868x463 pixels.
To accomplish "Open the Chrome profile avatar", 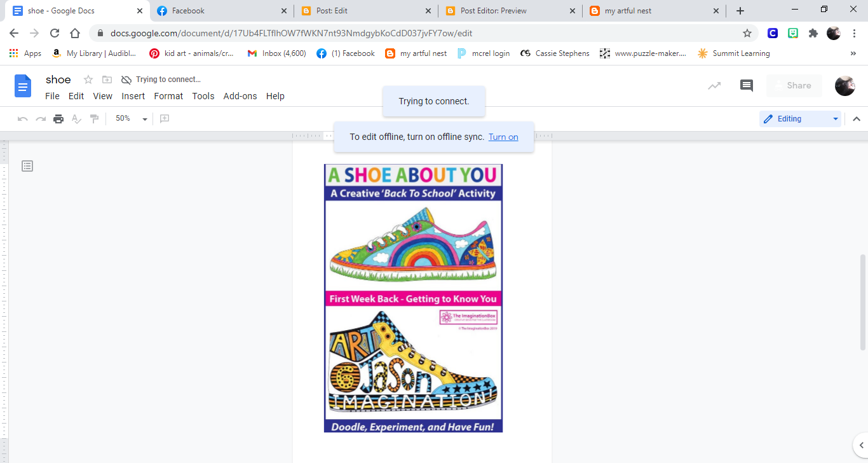I will (834, 33).
